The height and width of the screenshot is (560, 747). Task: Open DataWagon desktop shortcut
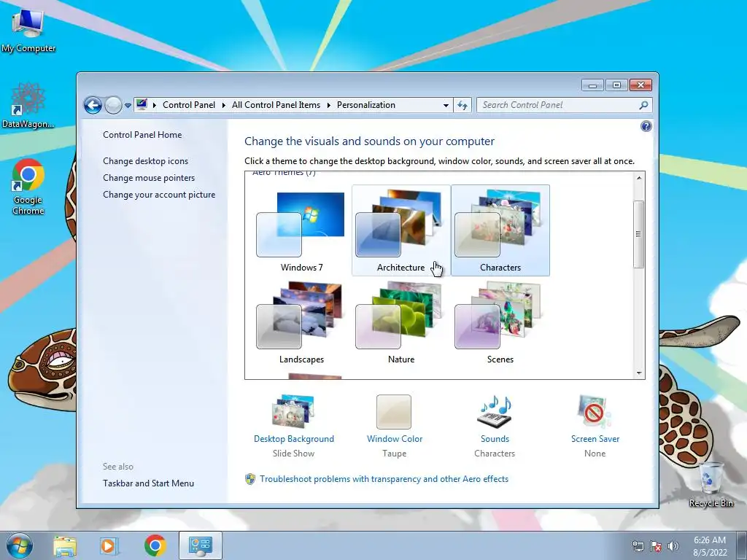tap(28, 105)
